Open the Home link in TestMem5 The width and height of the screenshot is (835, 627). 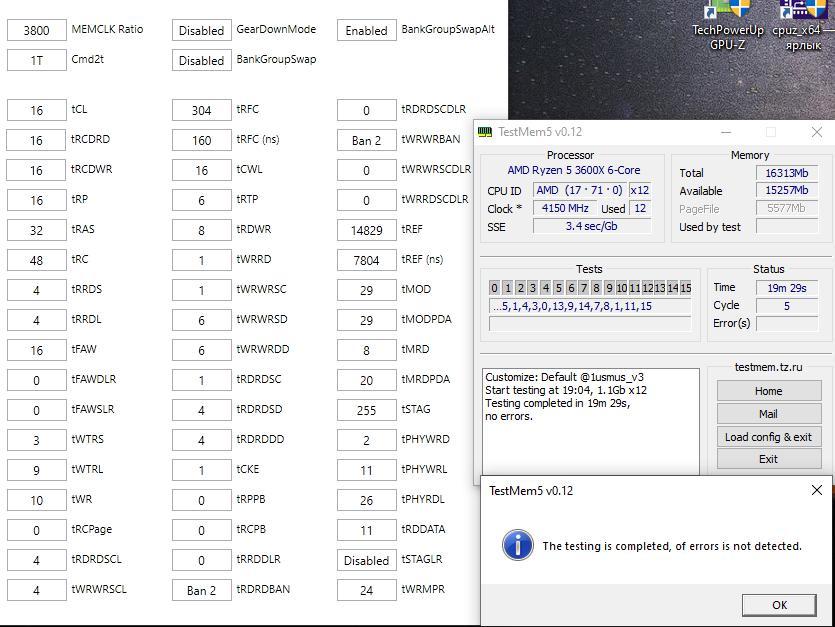point(768,391)
